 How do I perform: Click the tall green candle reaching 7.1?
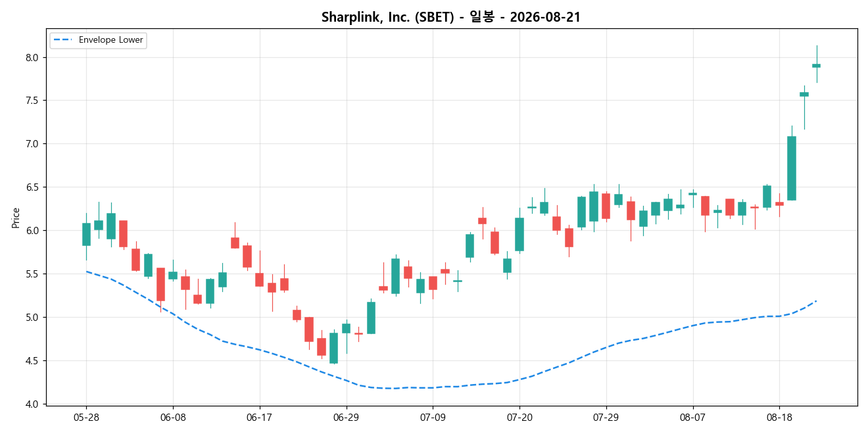click(x=792, y=168)
